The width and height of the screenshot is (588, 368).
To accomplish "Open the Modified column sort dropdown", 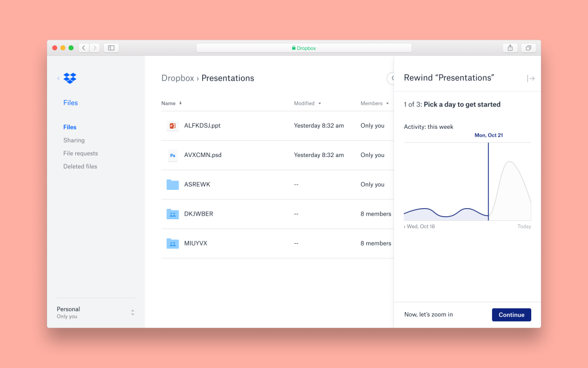I will pyautogui.click(x=319, y=103).
